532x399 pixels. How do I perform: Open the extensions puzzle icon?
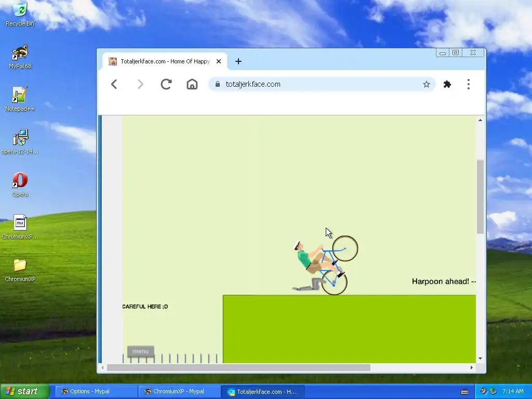pyautogui.click(x=447, y=84)
